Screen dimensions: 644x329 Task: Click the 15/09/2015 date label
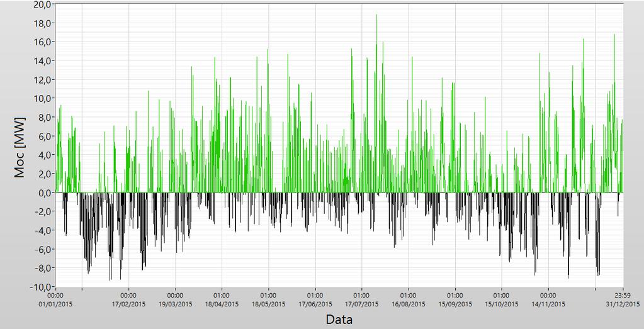[455, 304]
